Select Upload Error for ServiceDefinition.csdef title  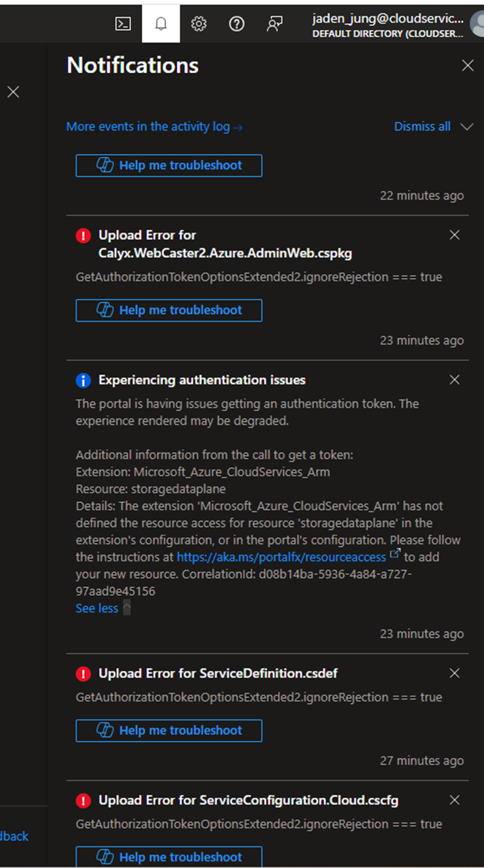click(218, 673)
